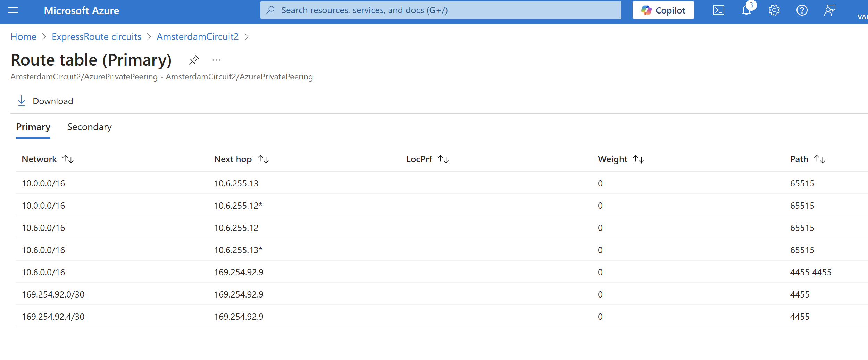Click the Route table (Primary) title
Image resolution: width=868 pixels, height=360 pixels.
coord(91,60)
